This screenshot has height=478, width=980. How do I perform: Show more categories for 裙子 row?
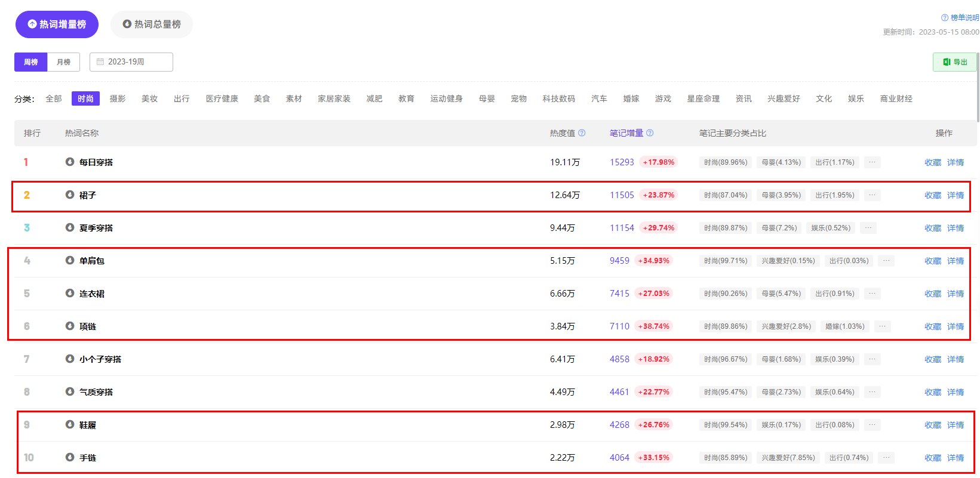click(x=873, y=195)
